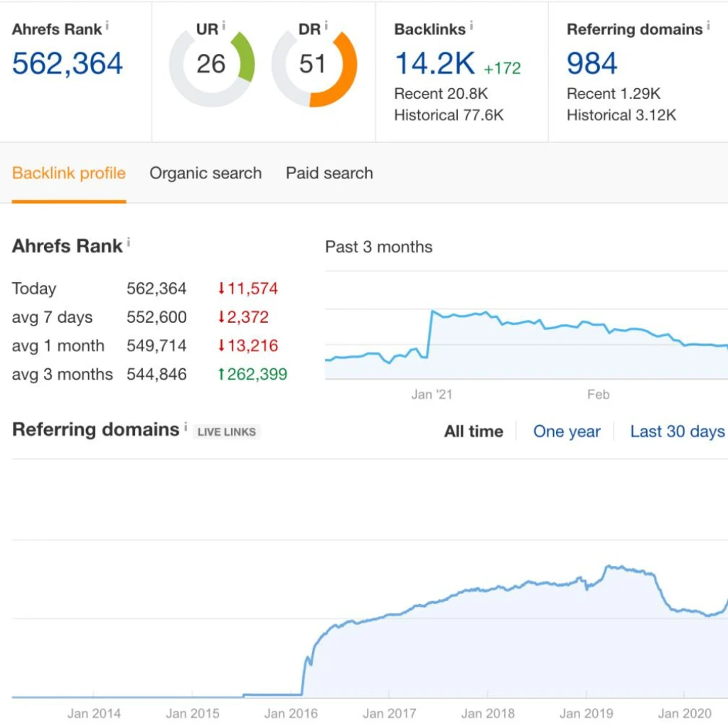
Task: Click Ahrefs Rank value 562,364 at top
Action: (x=68, y=63)
